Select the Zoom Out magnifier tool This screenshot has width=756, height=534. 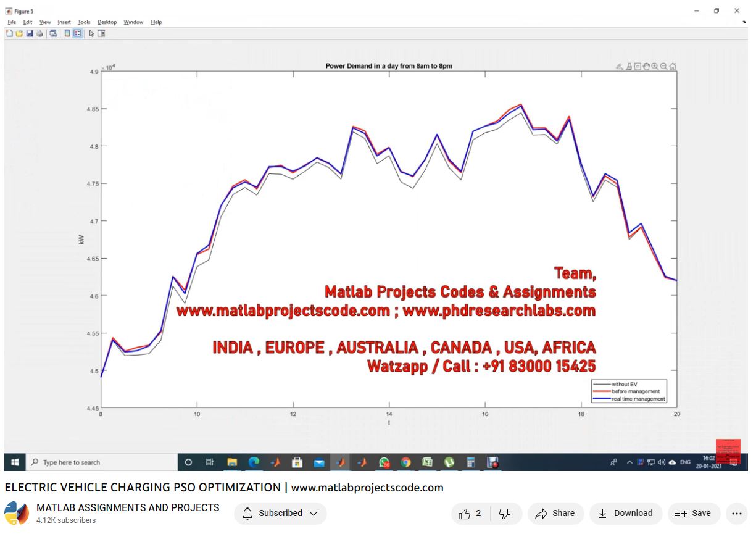(x=664, y=67)
